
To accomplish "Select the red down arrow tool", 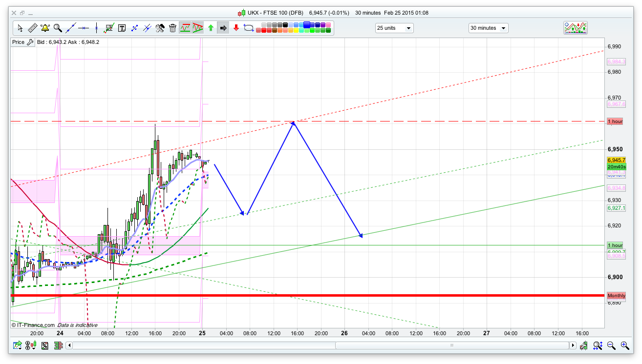I will (x=236, y=28).
